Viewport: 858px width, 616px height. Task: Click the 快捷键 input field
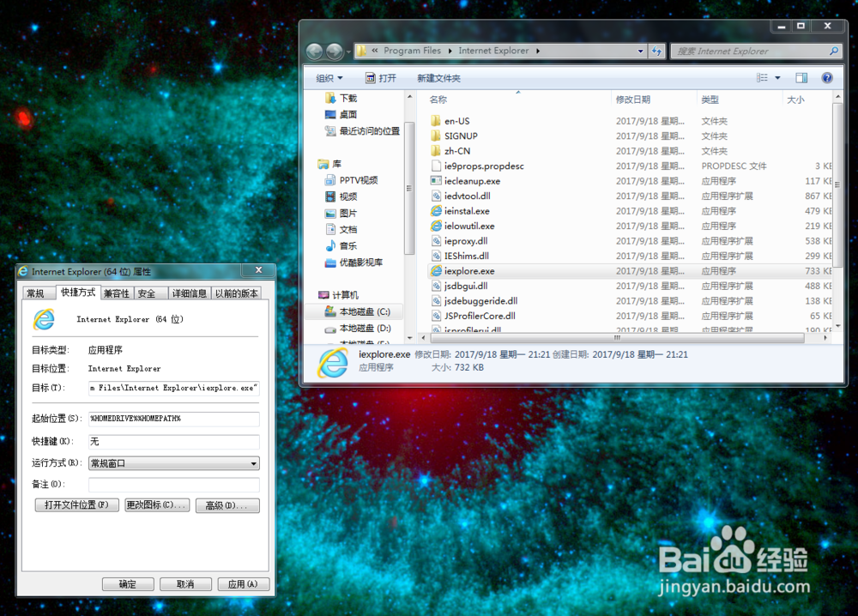174,442
